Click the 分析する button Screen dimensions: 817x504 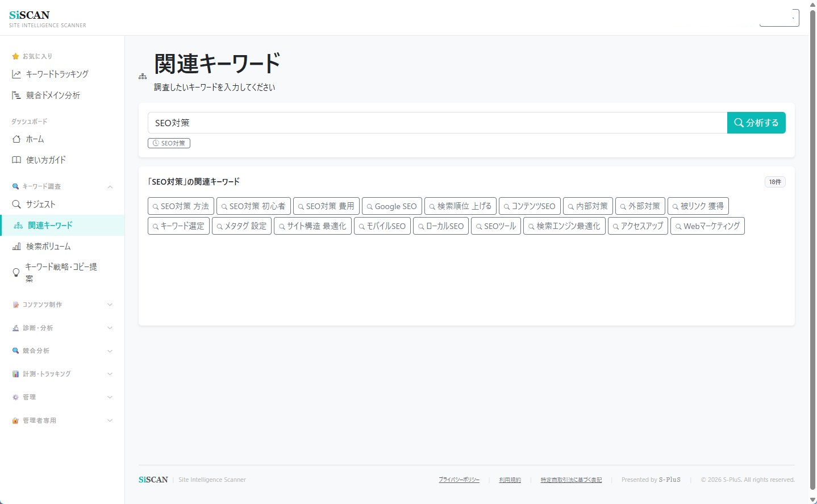click(756, 123)
